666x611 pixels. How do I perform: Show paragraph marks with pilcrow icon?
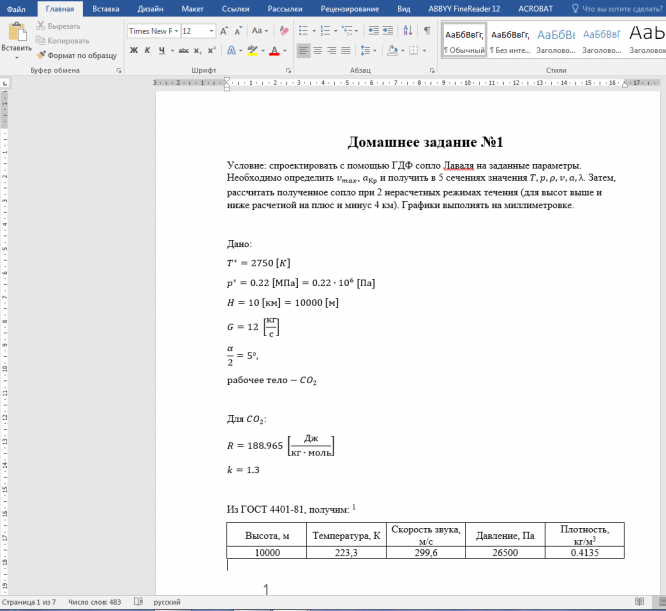coord(427,31)
